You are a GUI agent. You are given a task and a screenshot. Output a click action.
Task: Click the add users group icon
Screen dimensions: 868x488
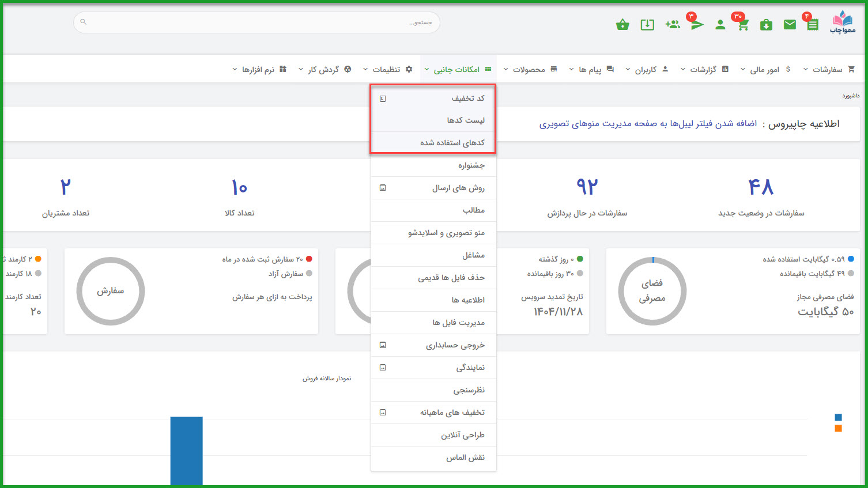[x=672, y=25]
